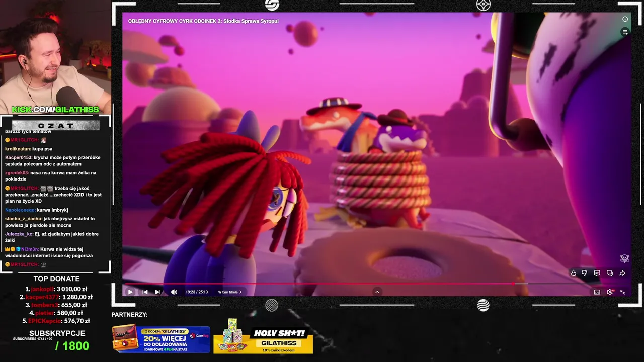Skip to the previous video
This screenshot has width=644, height=362.
pos(145,292)
